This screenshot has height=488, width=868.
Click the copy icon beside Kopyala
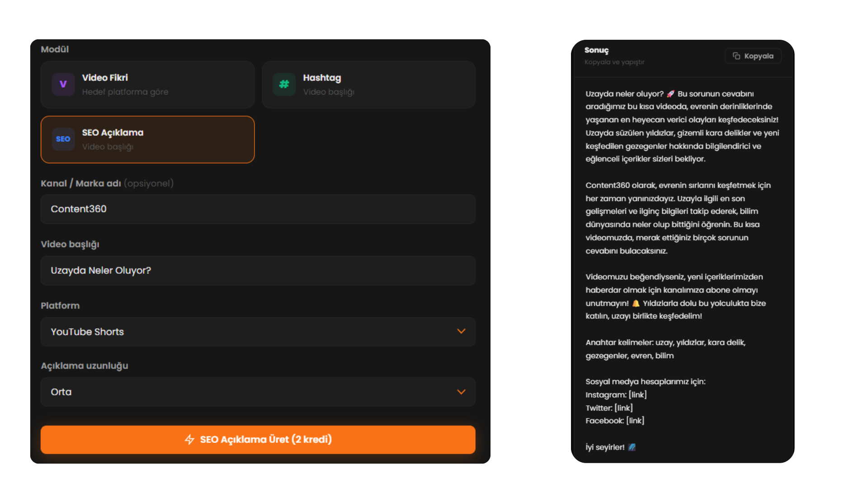[736, 56]
